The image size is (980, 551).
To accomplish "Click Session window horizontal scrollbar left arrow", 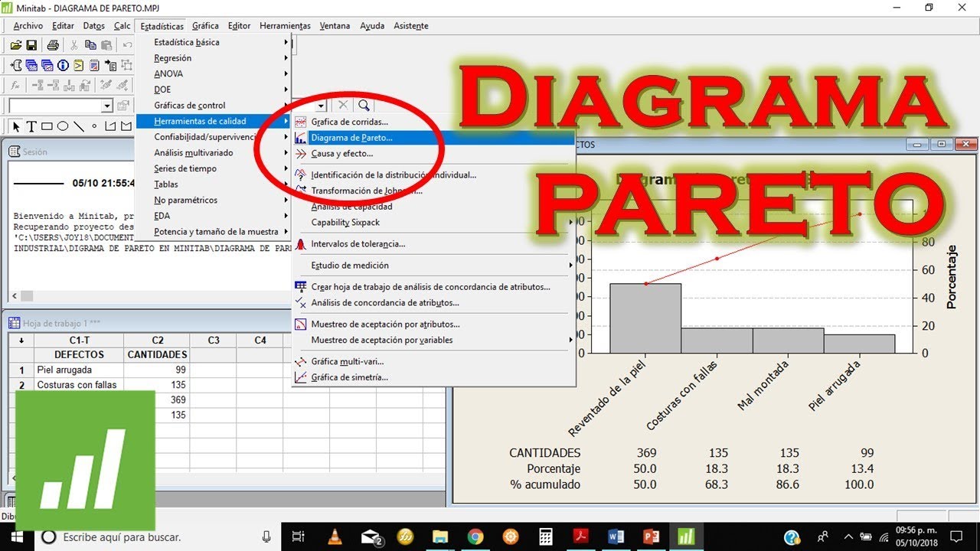I will (14, 296).
